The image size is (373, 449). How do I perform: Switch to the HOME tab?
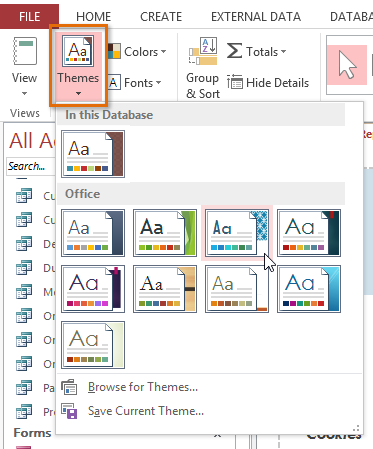[x=93, y=17]
